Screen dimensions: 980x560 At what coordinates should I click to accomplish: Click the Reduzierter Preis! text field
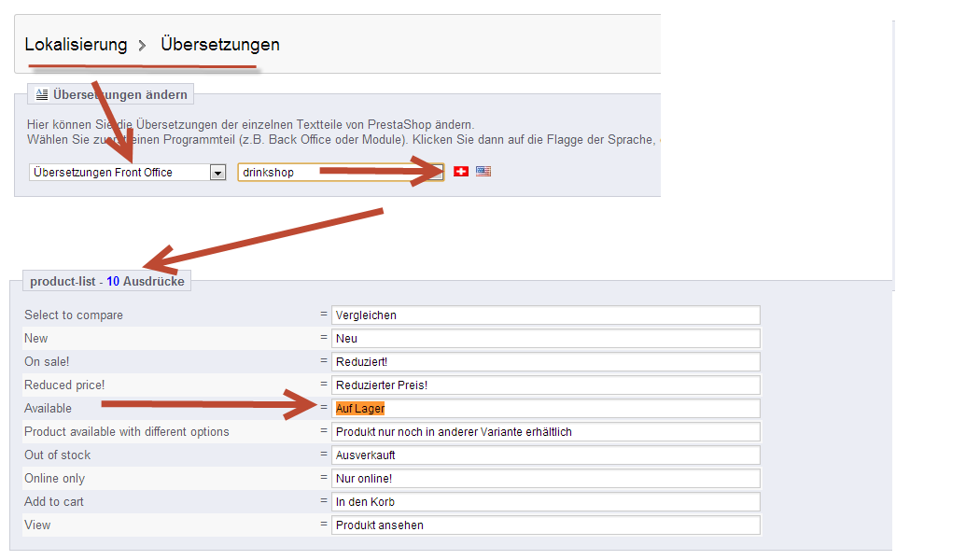tap(546, 385)
